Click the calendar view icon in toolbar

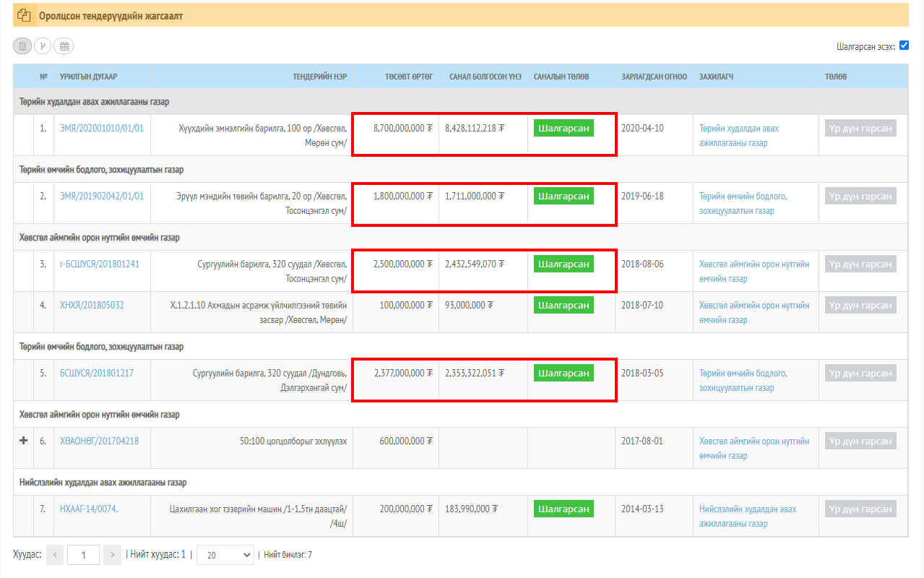64,46
